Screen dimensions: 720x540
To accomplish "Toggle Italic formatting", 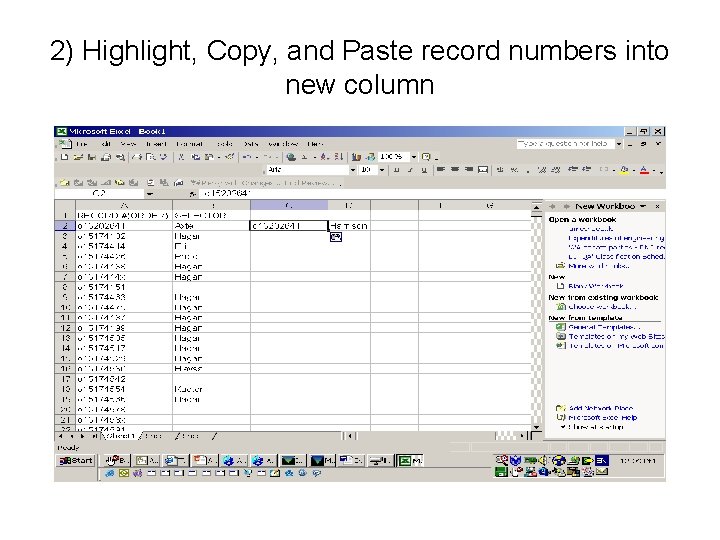I will 411,169.
